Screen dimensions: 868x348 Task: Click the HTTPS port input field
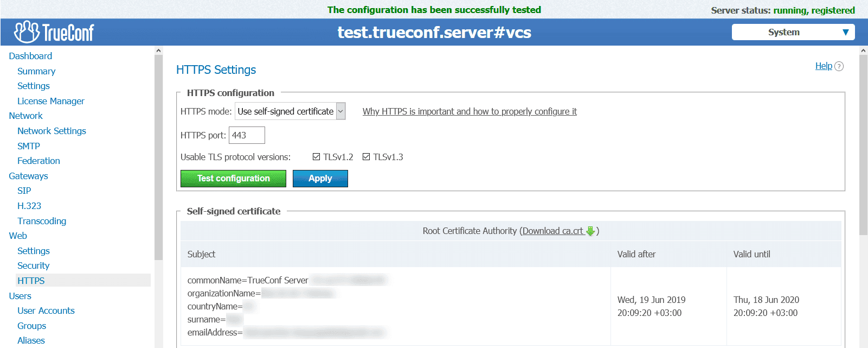point(247,135)
